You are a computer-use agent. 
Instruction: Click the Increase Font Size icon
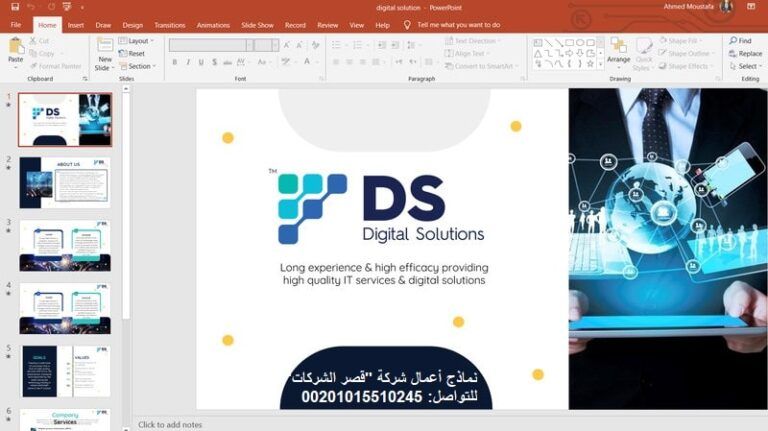(x=287, y=45)
